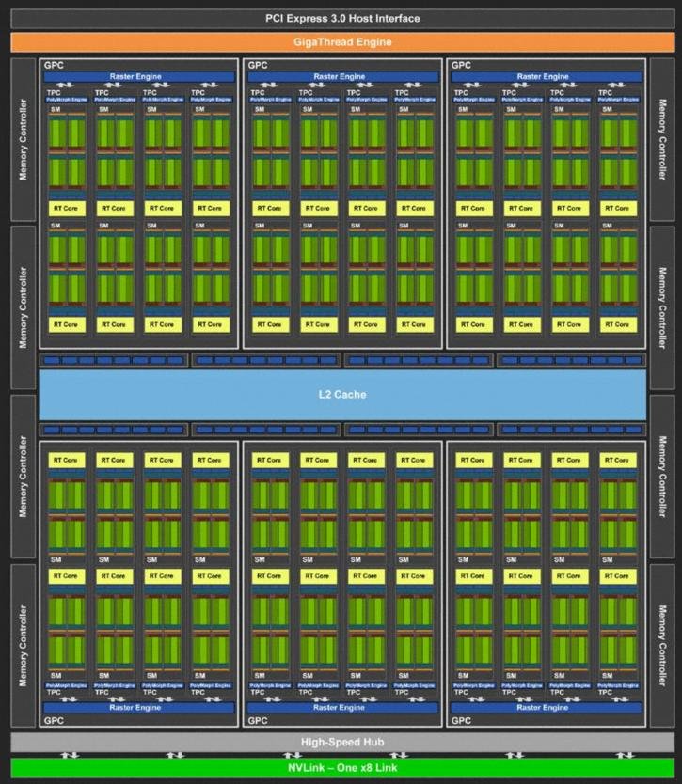Select the topmost right-side Memory Controller block
Image resolution: width=682 pixels, height=784 pixels.
(x=662, y=139)
